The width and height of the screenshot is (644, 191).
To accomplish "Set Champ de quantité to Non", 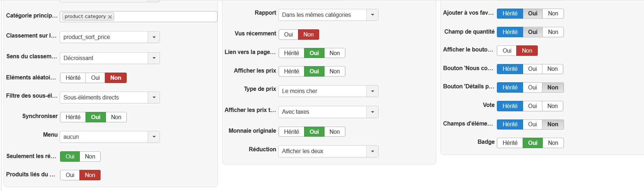I will [553, 32].
